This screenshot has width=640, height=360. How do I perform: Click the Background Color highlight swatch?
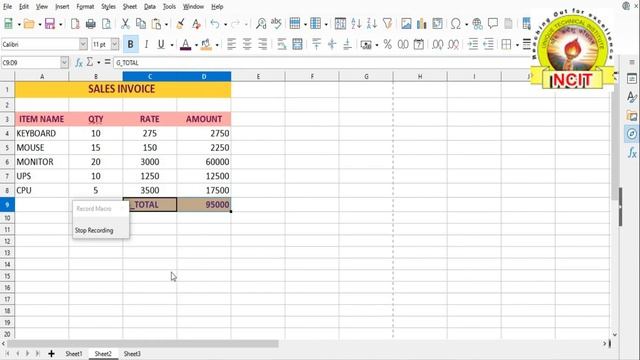click(x=206, y=44)
